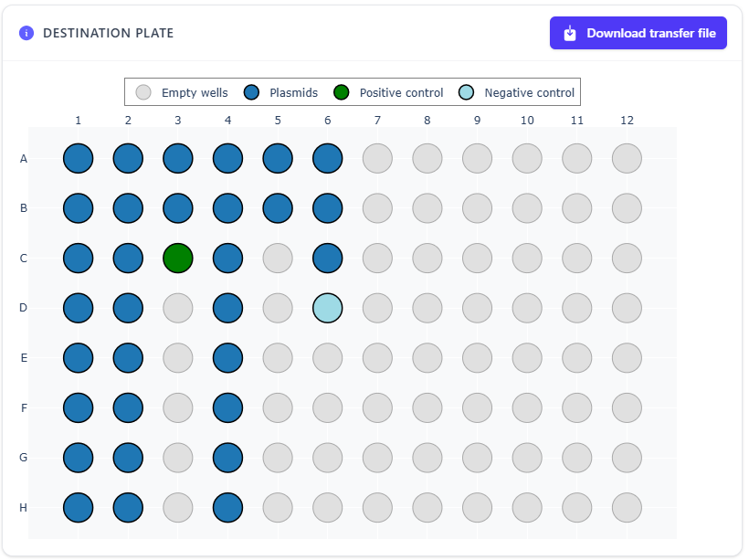Select the plasmid well A1

(78, 158)
